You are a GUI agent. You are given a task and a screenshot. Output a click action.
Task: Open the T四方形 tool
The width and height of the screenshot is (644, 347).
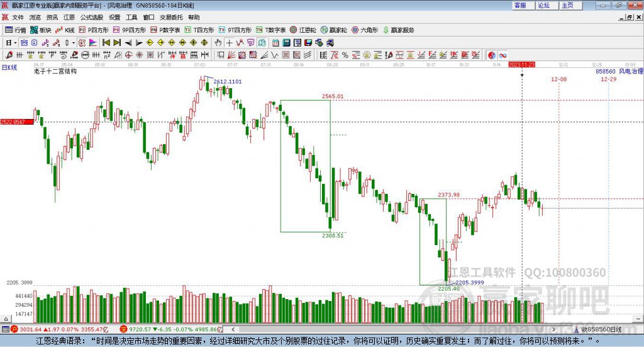pyautogui.click(x=199, y=30)
